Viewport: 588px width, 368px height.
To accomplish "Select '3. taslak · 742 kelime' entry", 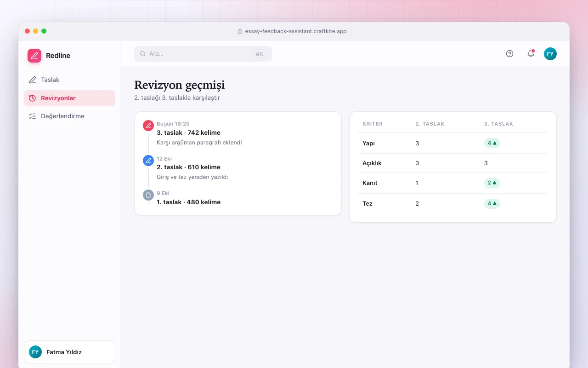I will pyautogui.click(x=188, y=132).
